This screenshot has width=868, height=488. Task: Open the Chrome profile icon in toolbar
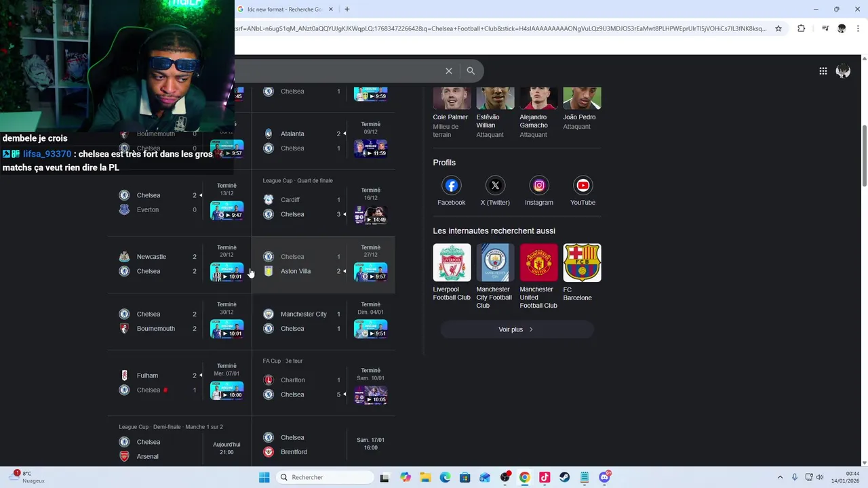coord(842,28)
